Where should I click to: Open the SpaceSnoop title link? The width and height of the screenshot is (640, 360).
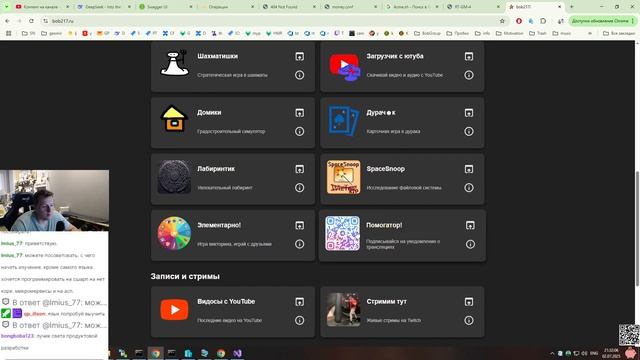[x=385, y=169]
